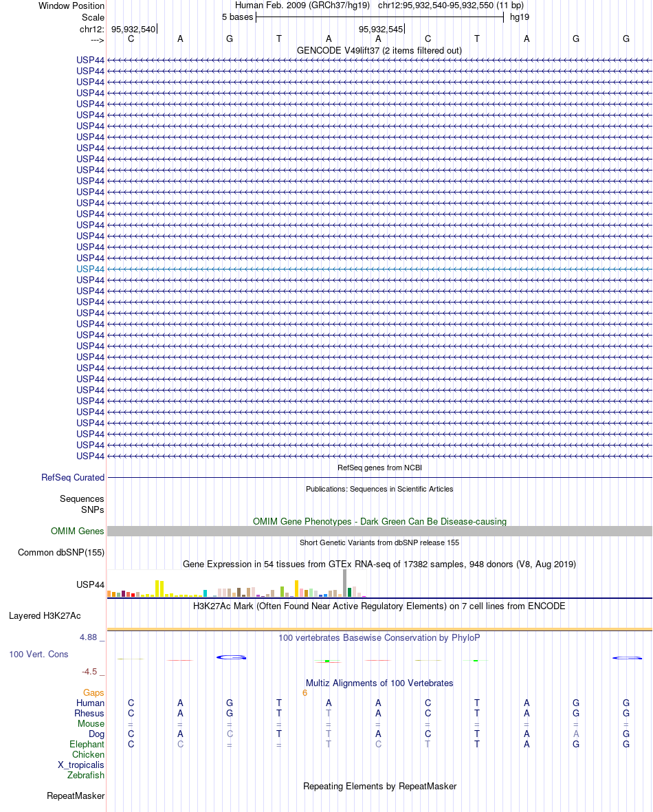Click tallest gray bar in GTEx expression chart
Screen dimensions: 653x812
[x=345, y=583]
